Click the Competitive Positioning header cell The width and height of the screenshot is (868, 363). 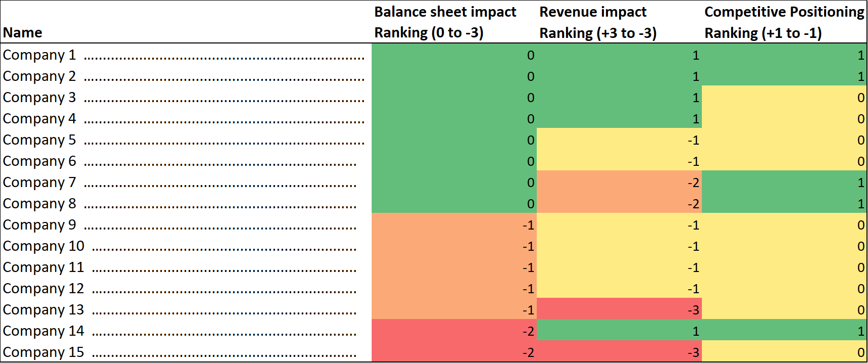pos(784,23)
